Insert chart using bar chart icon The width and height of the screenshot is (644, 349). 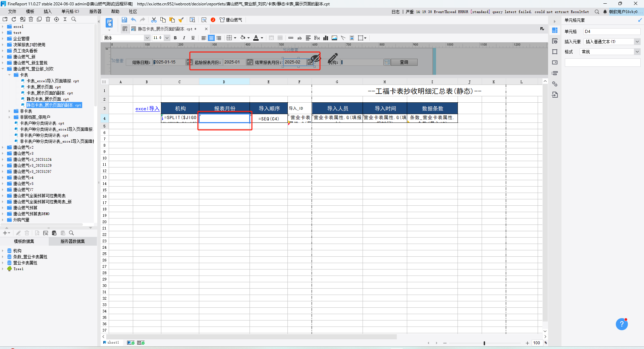(x=326, y=38)
